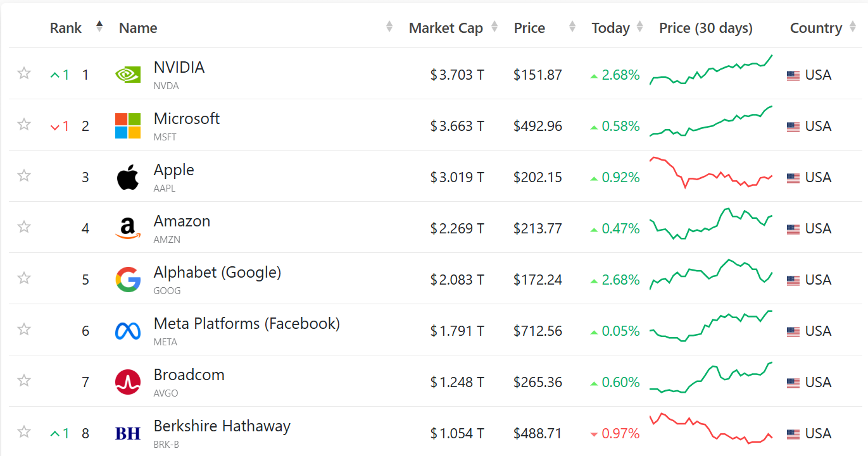Click the Berkshire Hathaway BH logo
This screenshot has height=456, width=868.
click(128, 433)
